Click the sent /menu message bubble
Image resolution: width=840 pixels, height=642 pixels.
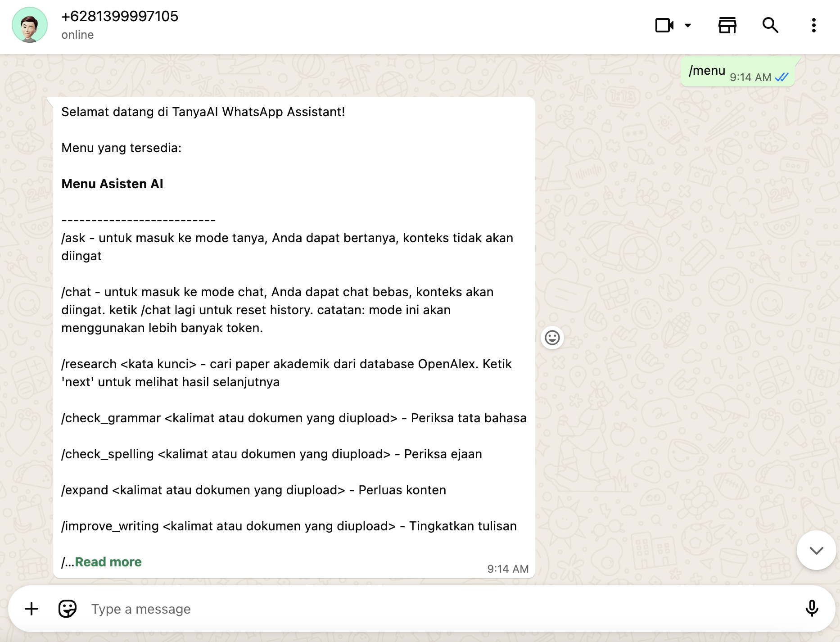tap(707, 71)
